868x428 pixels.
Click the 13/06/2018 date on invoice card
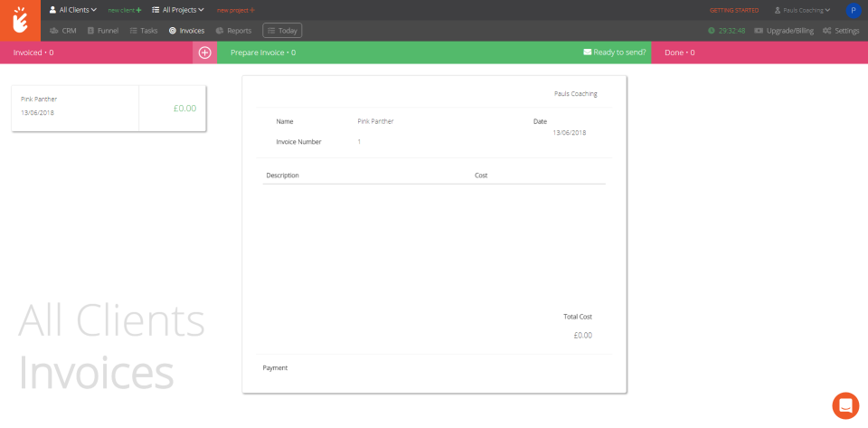tap(38, 112)
